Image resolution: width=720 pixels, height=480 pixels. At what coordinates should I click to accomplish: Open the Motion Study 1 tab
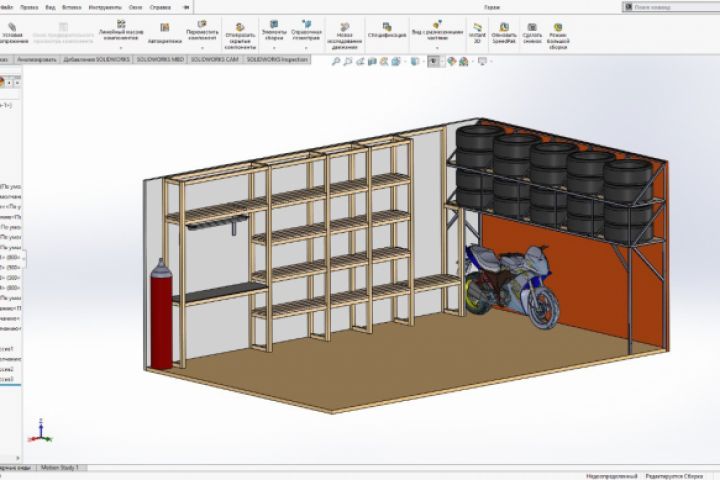tap(60, 468)
